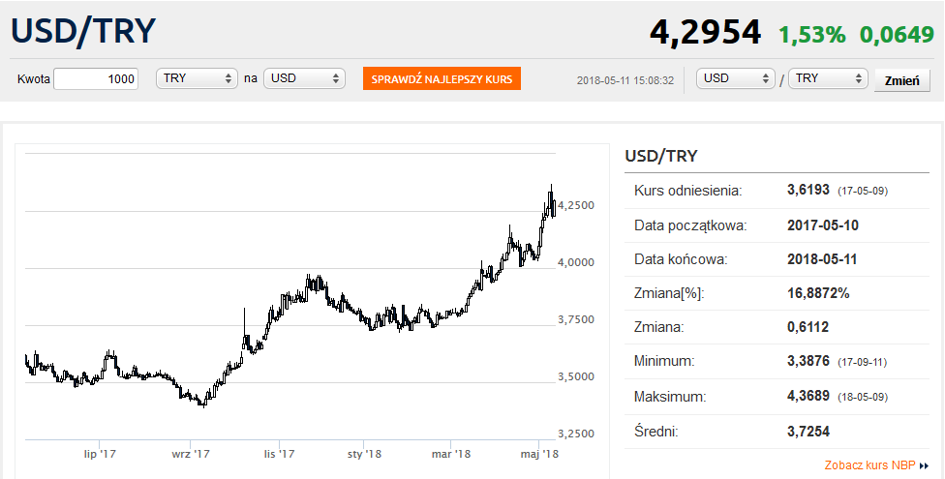Click the Maksimum value 4,3689
Viewport: 945px width, 479px height.
pos(810,397)
